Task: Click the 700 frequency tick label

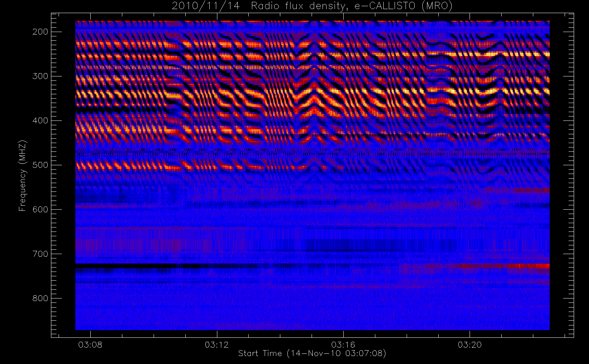Action: click(40, 254)
